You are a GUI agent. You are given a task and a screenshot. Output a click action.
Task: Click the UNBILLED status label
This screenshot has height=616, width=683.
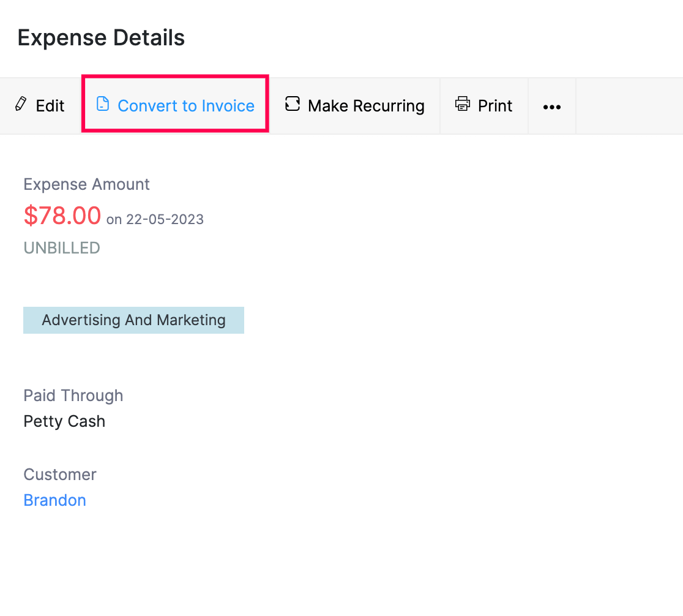click(61, 248)
